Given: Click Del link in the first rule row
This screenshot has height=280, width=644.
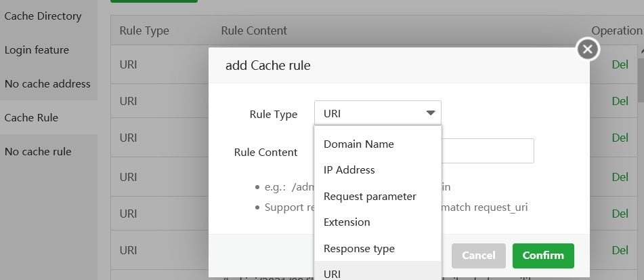Looking at the screenshot, I should [620, 65].
